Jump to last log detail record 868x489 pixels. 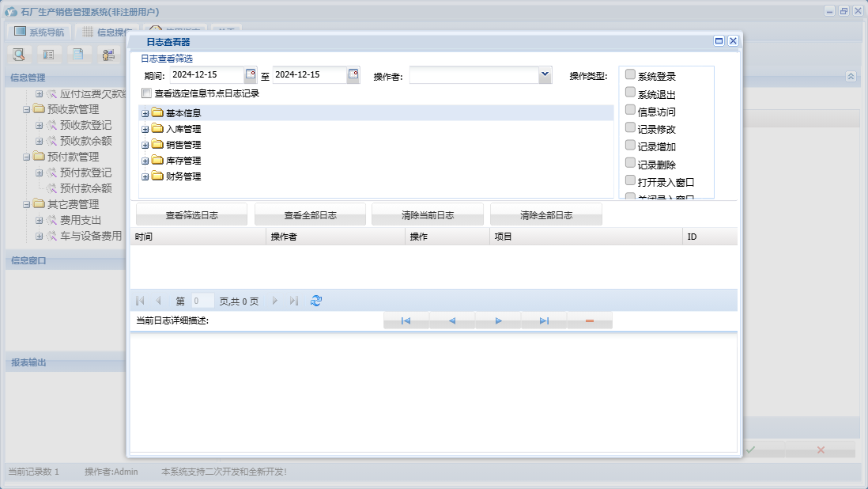point(544,320)
